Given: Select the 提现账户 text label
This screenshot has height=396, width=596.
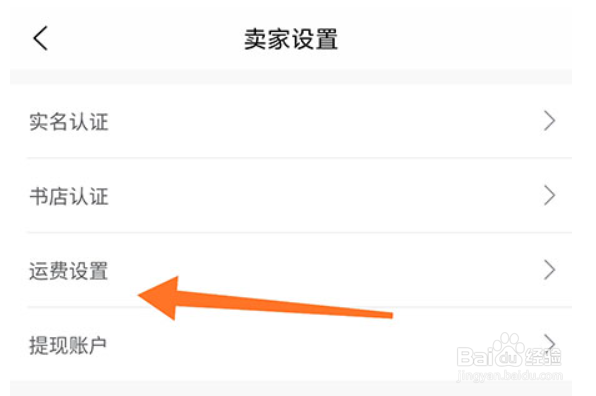Looking at the screenshot, I should tap(68, 345).
